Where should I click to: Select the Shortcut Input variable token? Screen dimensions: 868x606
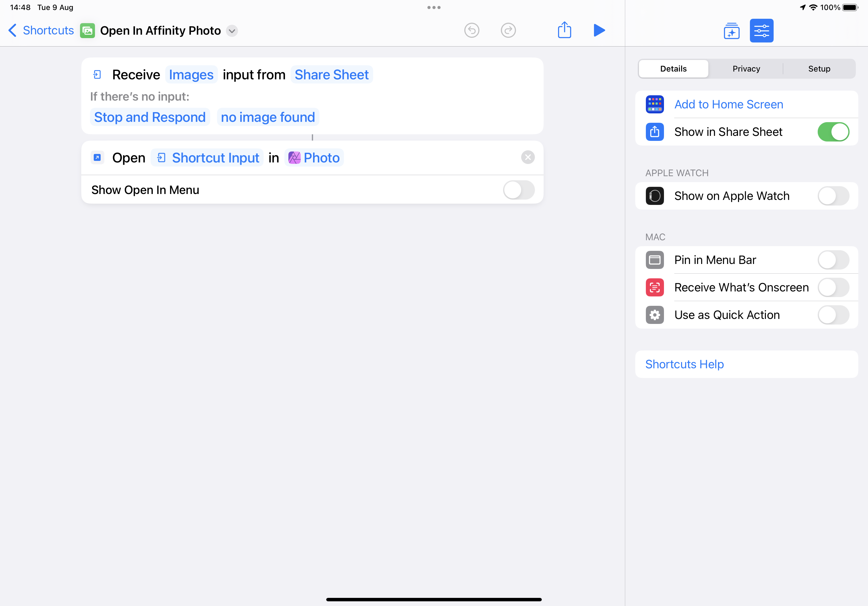click(207, 158)
